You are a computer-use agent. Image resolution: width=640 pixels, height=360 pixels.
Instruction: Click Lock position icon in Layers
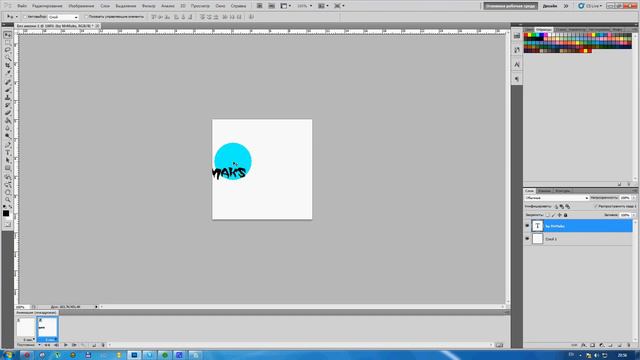click(x=560, y=215)
